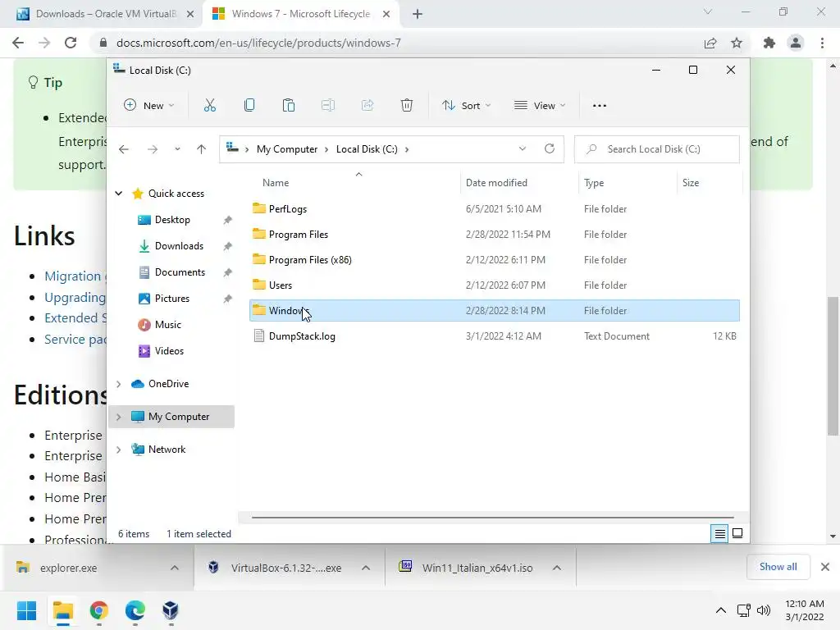Open the Sort dropdown
Viewport: 840px width, 630px height.
tap(466, 106)
